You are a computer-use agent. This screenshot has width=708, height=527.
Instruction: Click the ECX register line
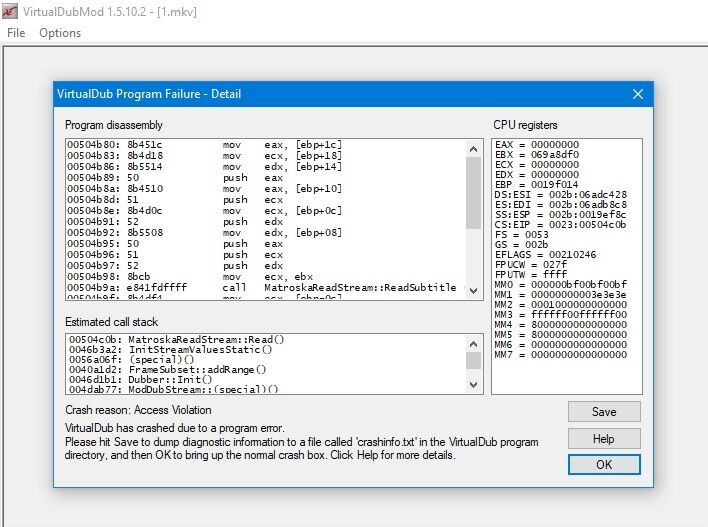tap(537, 164)
